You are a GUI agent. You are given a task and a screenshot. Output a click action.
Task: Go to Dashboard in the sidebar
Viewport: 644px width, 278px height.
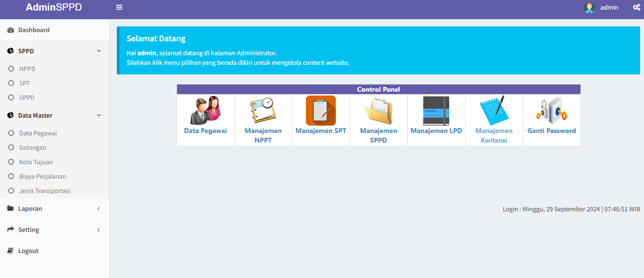(34, 30)
